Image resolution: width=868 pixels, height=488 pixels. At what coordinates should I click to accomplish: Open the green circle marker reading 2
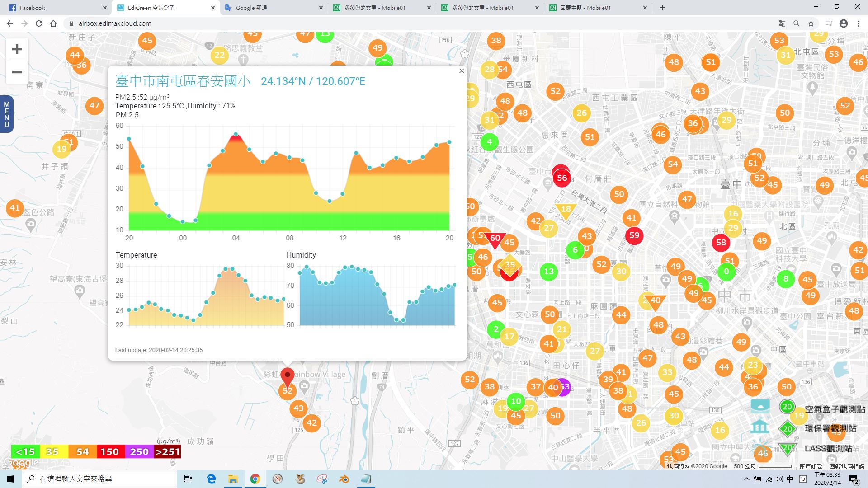click(x=496, y=329)
